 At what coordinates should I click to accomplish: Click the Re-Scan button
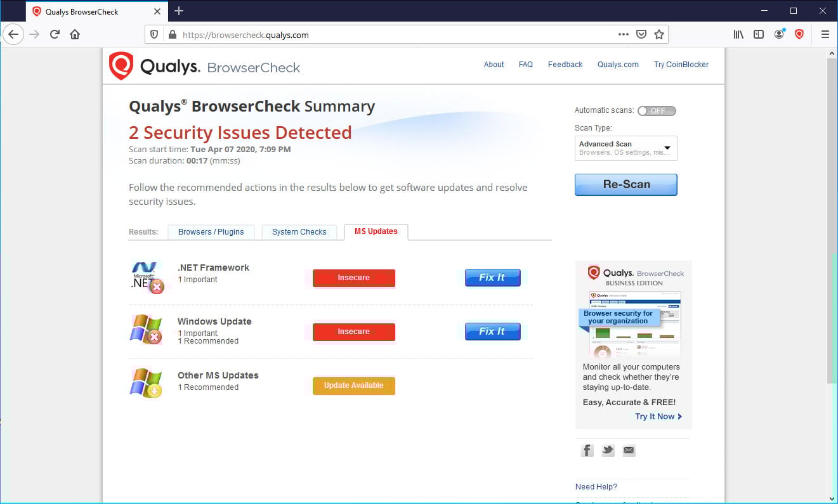pos(625,184)
